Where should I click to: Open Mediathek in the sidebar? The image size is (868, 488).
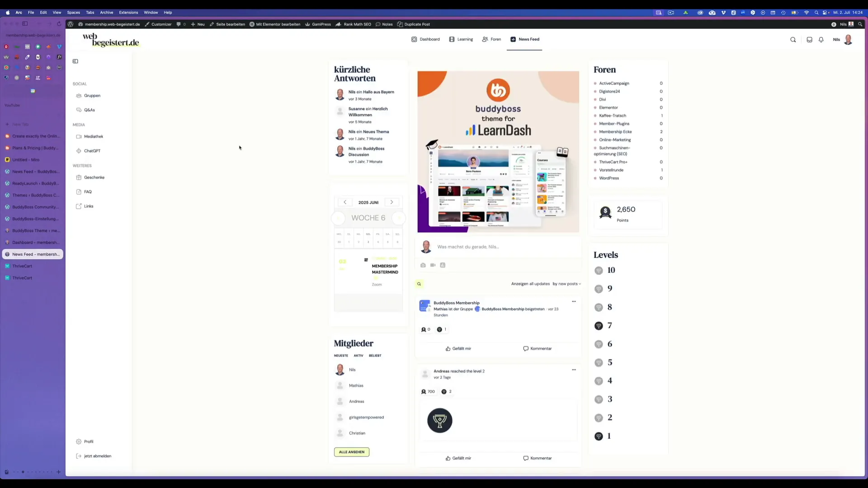pos(90,136)
